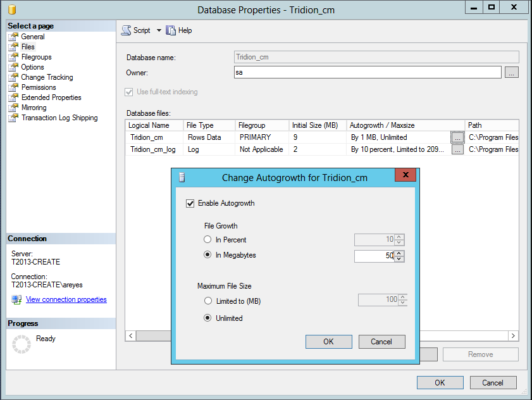Open owner browse ellipsis button
The image size is (532, 400).
(x=512, y=73)
